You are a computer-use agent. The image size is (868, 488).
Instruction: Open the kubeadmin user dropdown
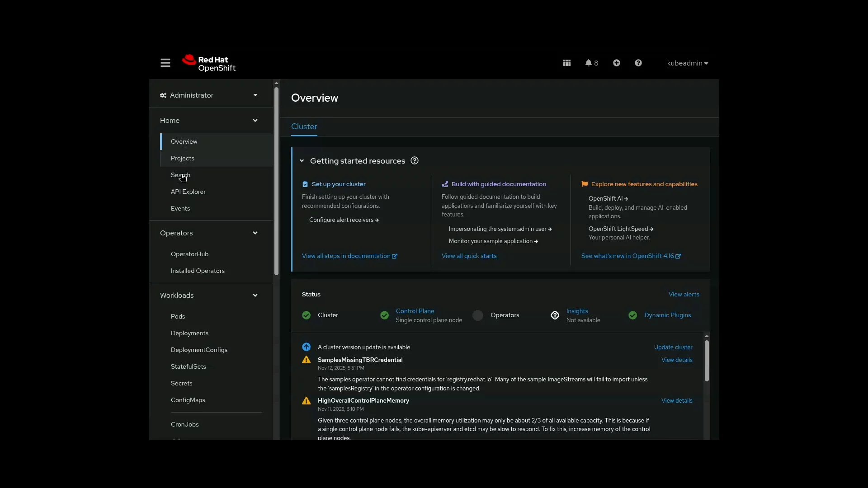click(687, 63)
